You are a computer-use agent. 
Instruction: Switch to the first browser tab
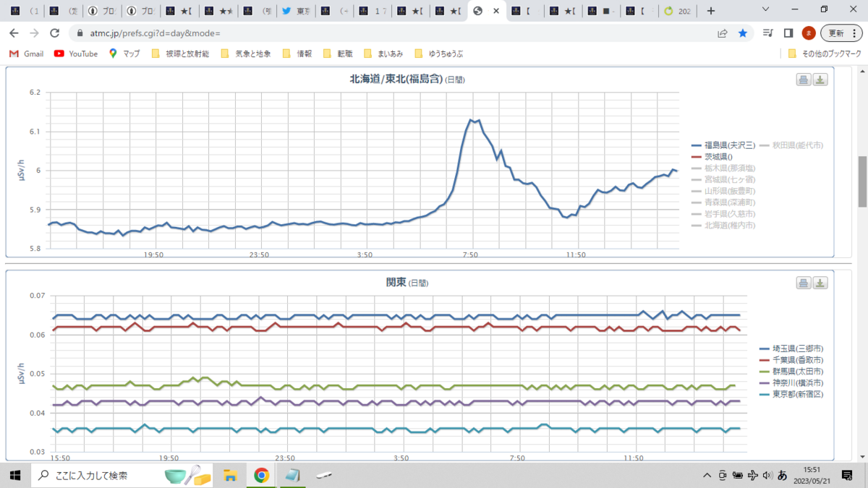24,11
